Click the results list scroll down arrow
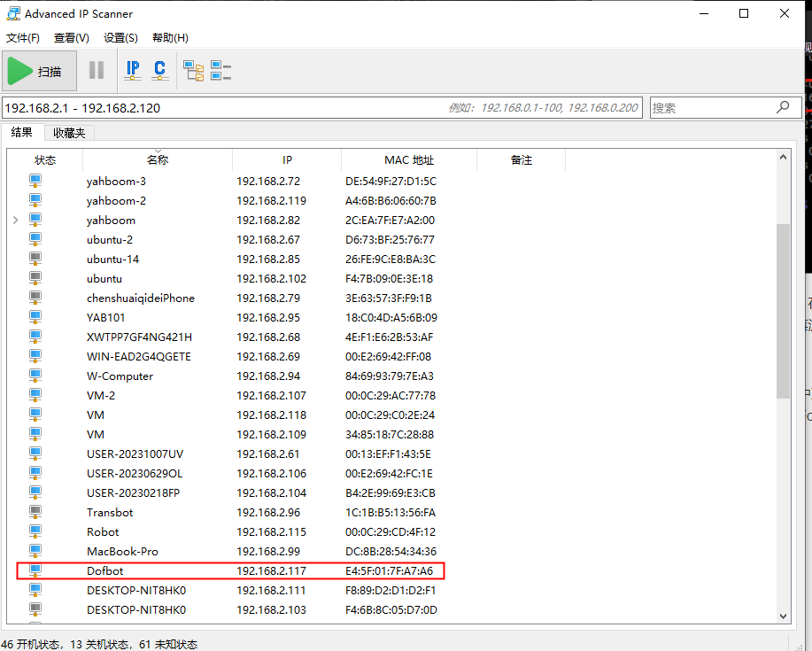 click(783, 616)
